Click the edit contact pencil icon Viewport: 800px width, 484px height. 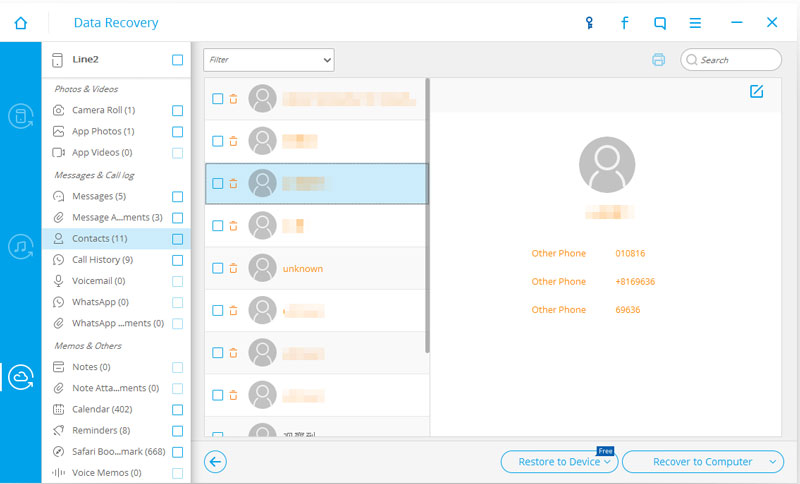757,91
